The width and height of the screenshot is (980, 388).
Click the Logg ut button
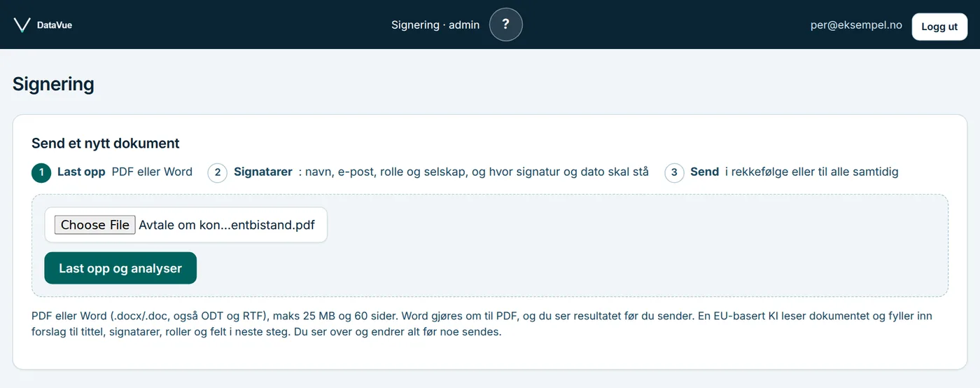click(x=939, y=27)
